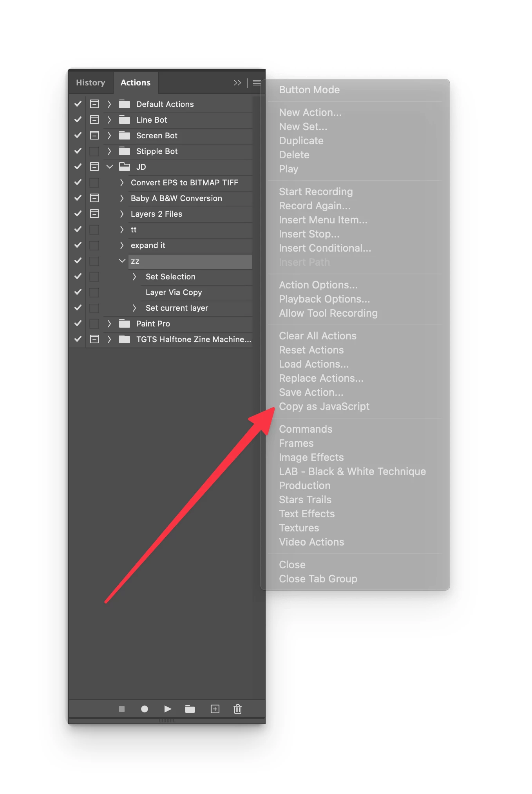Screen dimensions: 532x794
Task: Toggle dialog icon for Default Actions
Action: (94, 104)
